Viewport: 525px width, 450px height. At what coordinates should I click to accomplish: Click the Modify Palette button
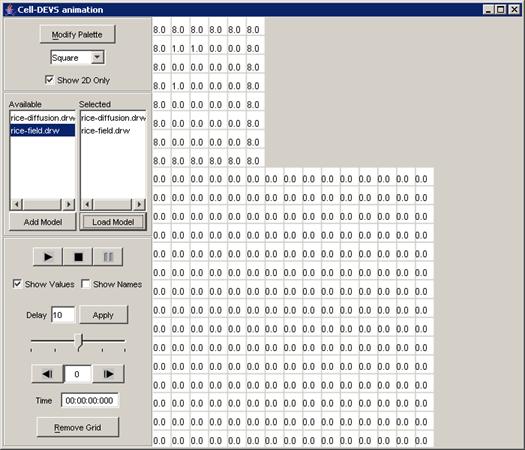pyautogui.click(x=77, y=34)
